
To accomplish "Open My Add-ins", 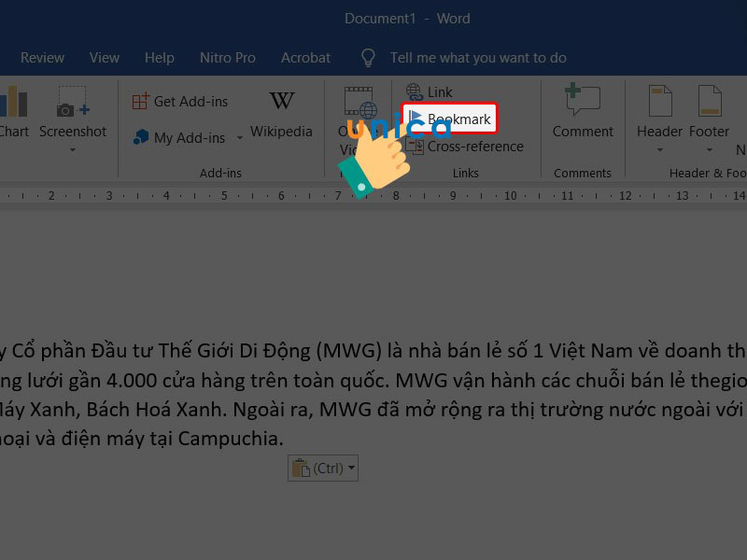I will point(179,137).
